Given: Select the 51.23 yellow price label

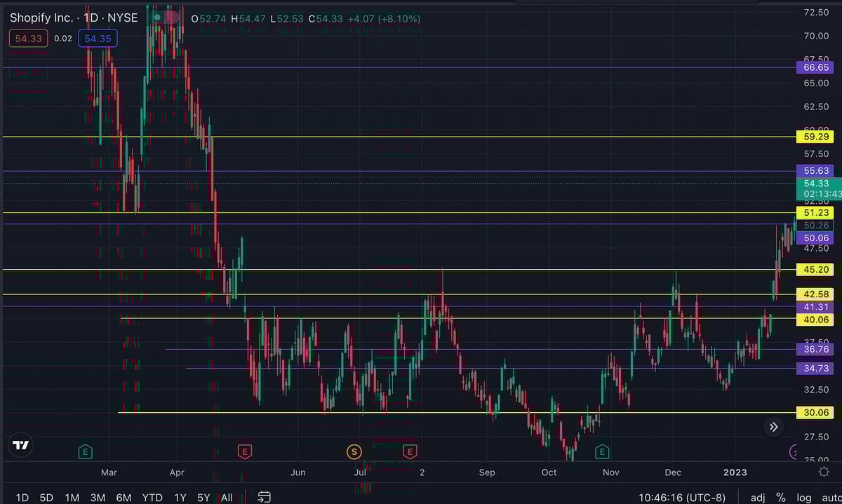Looking at the screenshot, I should (816, 212).
